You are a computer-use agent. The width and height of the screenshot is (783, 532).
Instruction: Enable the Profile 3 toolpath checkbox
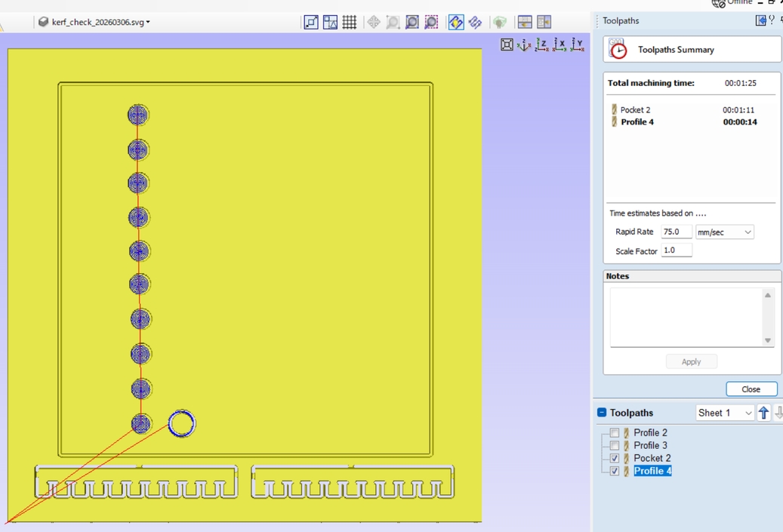pyautogui.click(x=615, y=445)
